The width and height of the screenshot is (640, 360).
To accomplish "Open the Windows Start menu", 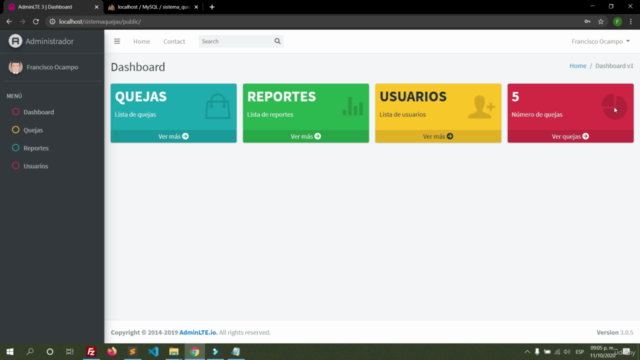I will tap(10, 351).
